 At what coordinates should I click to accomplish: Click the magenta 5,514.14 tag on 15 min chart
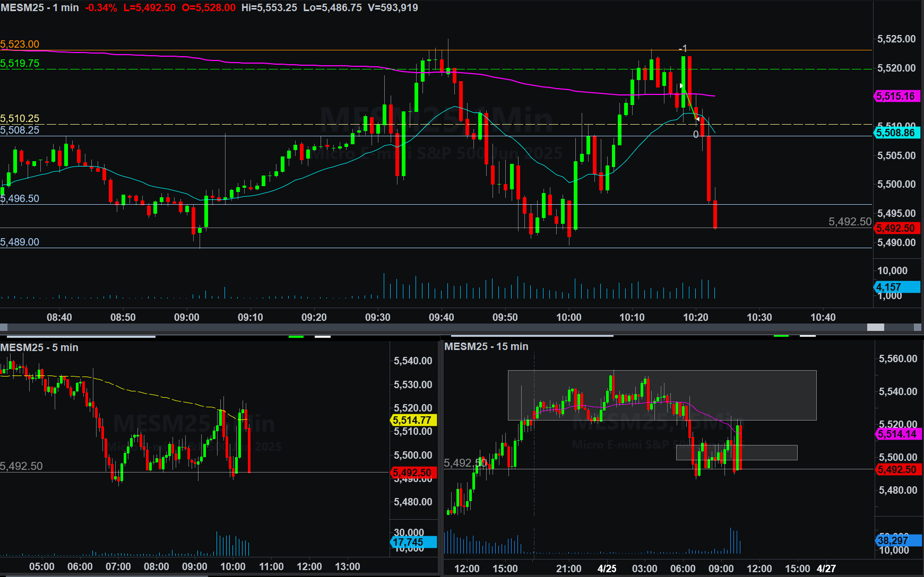pos(897,434)
